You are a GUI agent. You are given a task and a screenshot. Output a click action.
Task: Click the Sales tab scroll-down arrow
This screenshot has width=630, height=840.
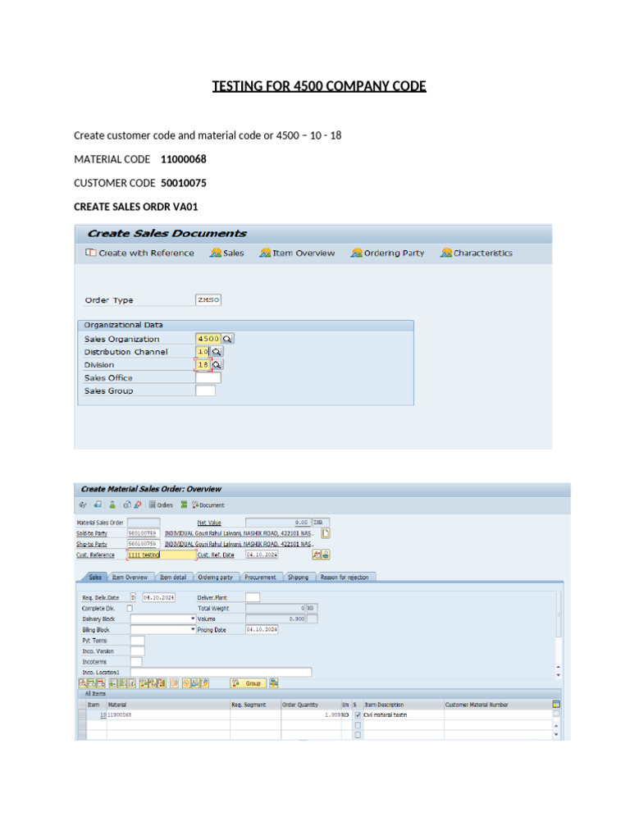tap(558, 675)
